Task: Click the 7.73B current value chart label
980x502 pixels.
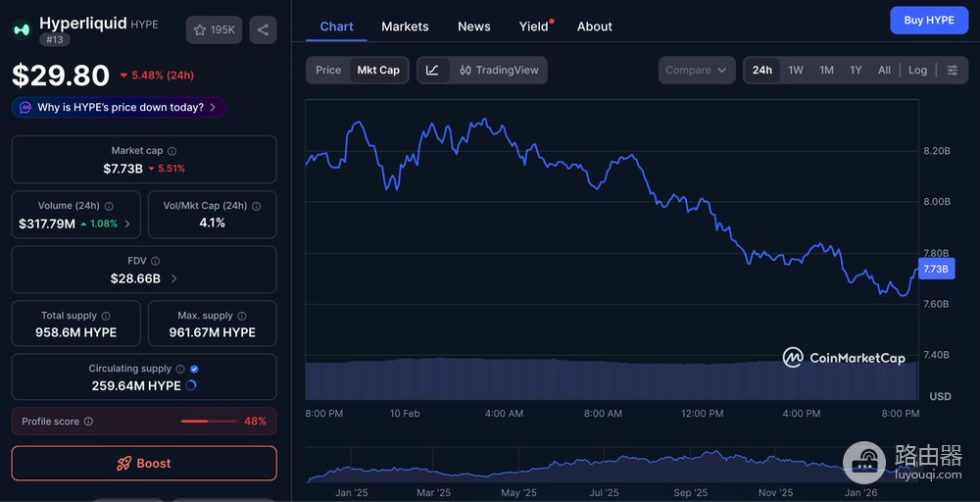Action: coord(936,269)
